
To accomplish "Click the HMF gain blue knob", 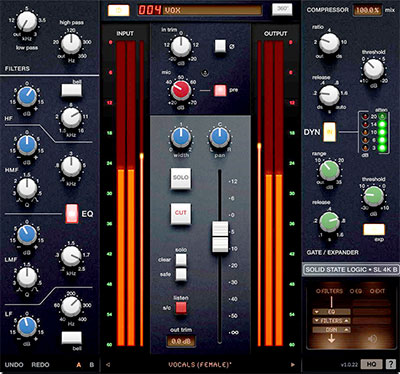I will (x=27, y=146).
